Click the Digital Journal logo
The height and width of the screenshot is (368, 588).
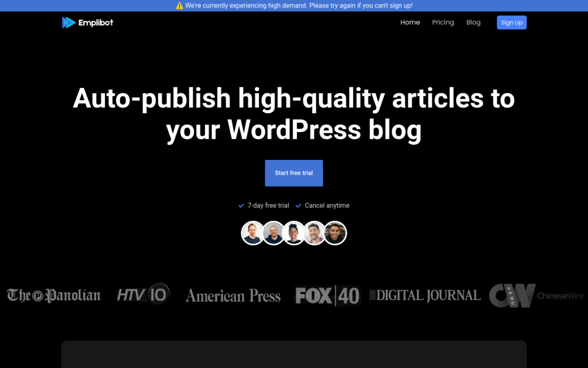425,296
